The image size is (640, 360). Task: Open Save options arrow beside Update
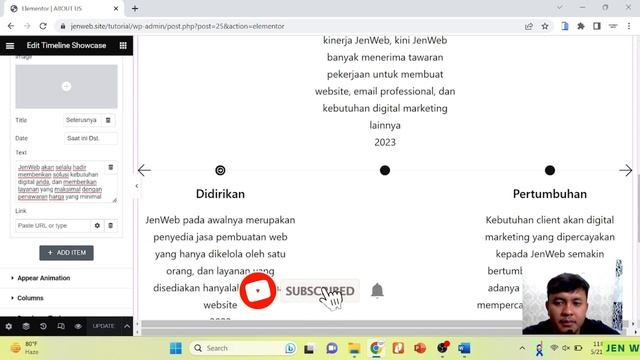(127, 326)
